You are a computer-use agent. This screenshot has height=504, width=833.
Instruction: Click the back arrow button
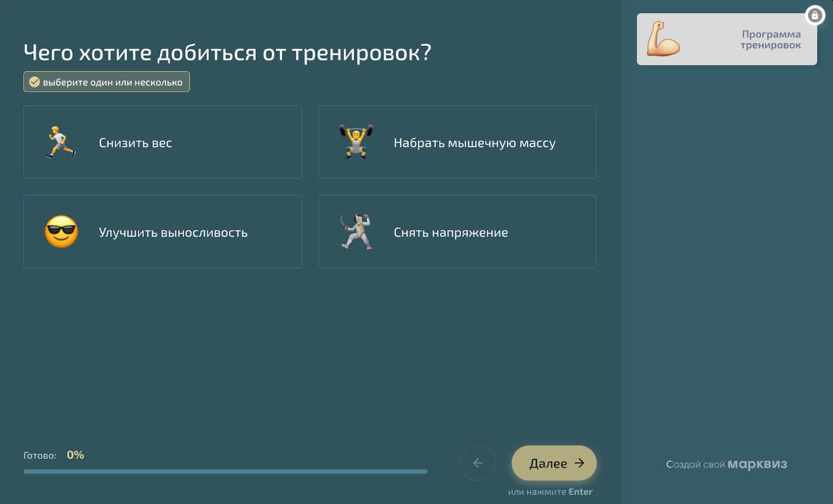pyautogui.click(x=477, y=463)
